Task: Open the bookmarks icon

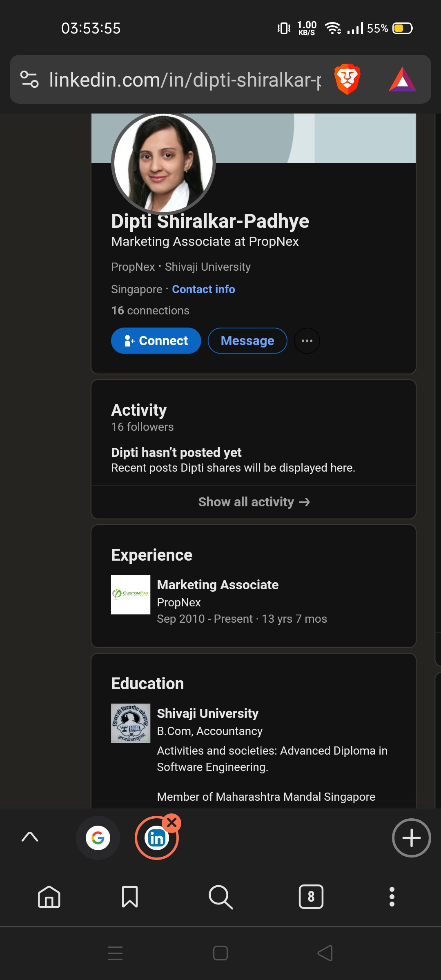Action: coord(130,897)
